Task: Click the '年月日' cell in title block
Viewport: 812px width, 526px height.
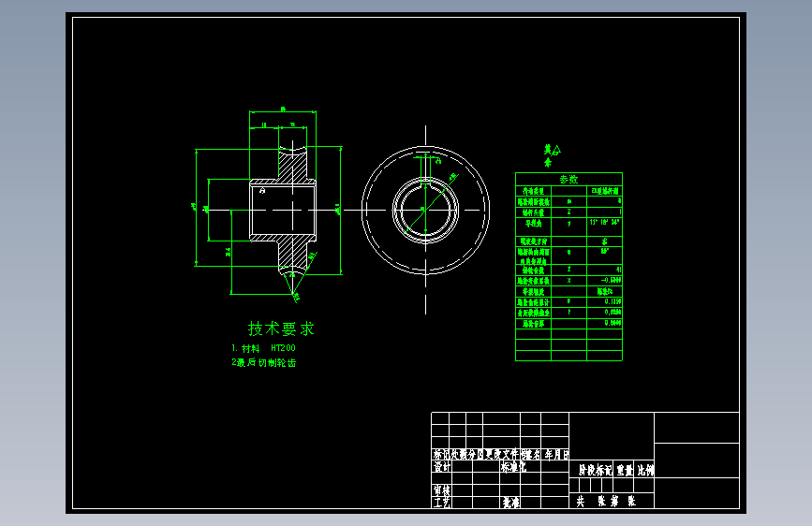Action: click(556, 455)
